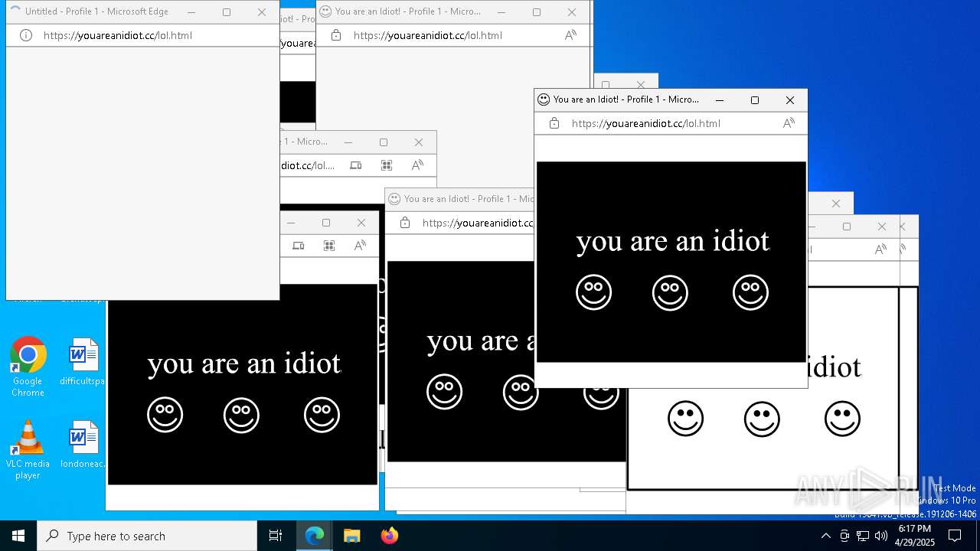
Task: Click the address bar of top-middle idiot window
Action: [427, 35]
